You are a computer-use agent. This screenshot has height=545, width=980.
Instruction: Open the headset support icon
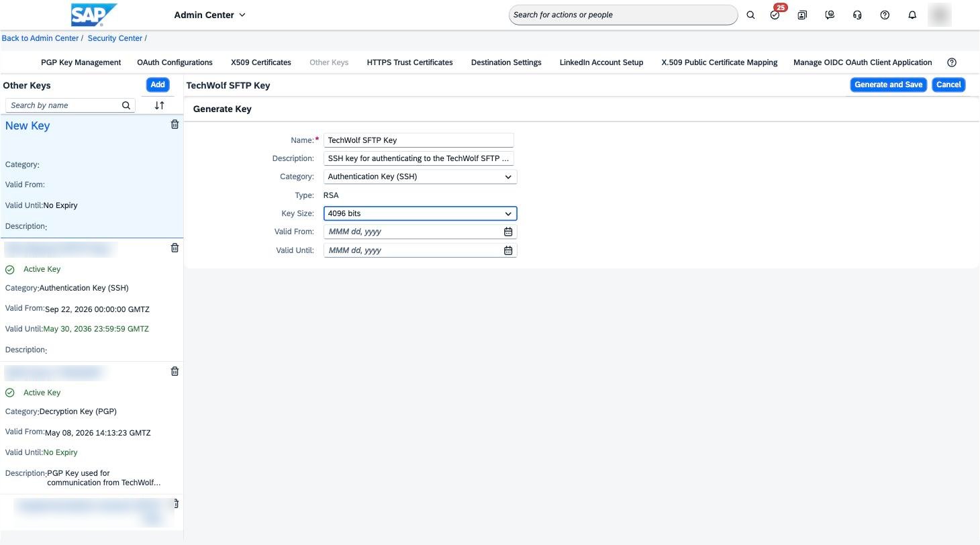pos(857,15)
